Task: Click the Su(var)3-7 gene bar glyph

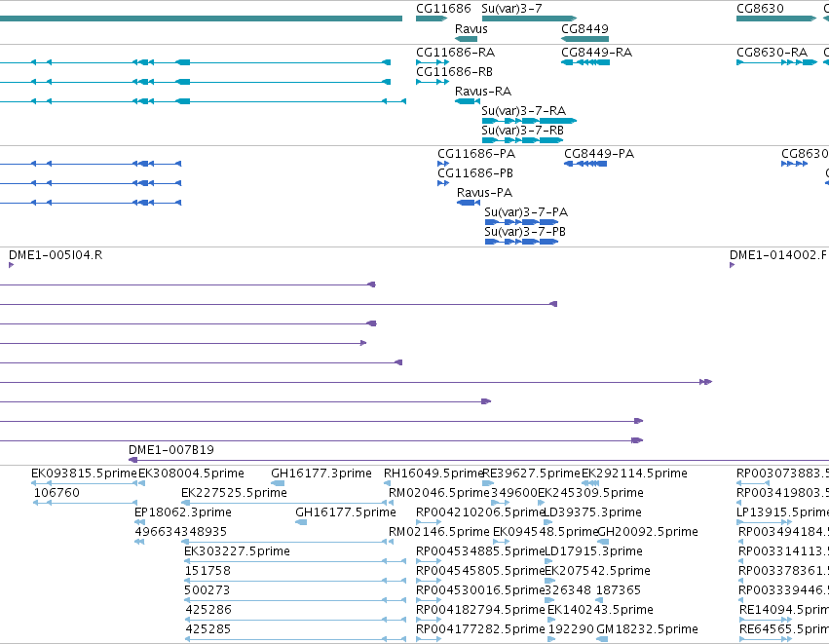Action: 529,19
